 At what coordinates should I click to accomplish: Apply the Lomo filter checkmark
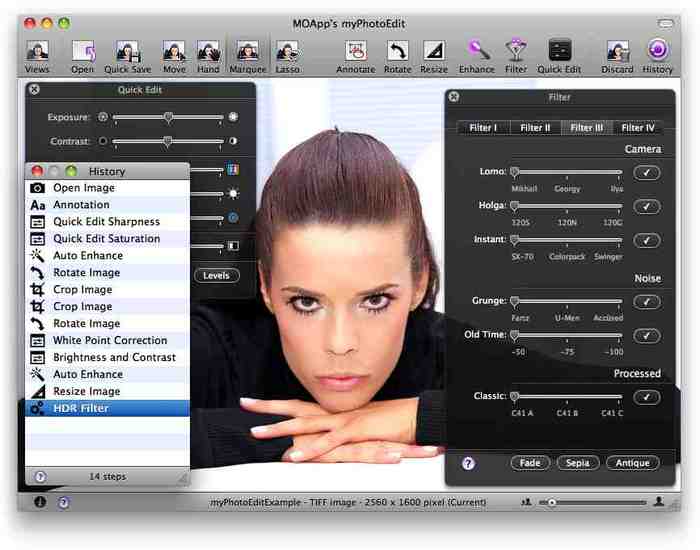pos(646,172)
